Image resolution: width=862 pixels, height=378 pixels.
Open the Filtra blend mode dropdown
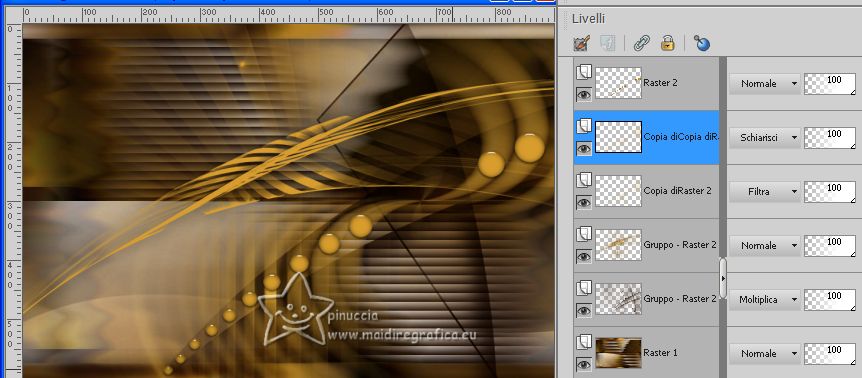coord(765,192)
